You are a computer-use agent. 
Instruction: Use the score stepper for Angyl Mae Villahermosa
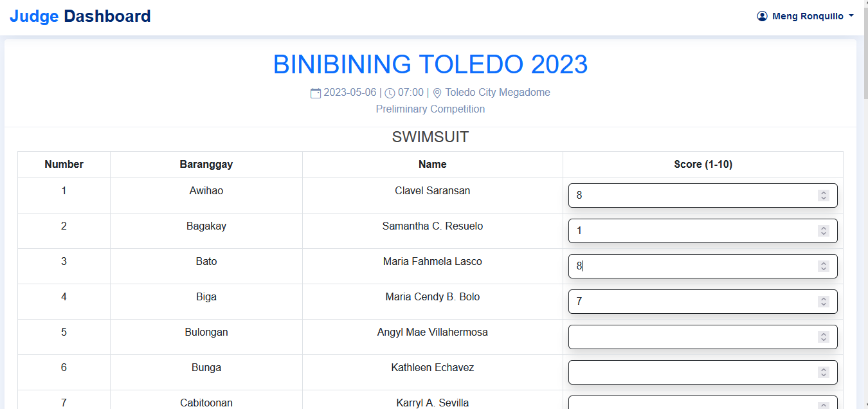pyautogui.click(x=823, y=337)
